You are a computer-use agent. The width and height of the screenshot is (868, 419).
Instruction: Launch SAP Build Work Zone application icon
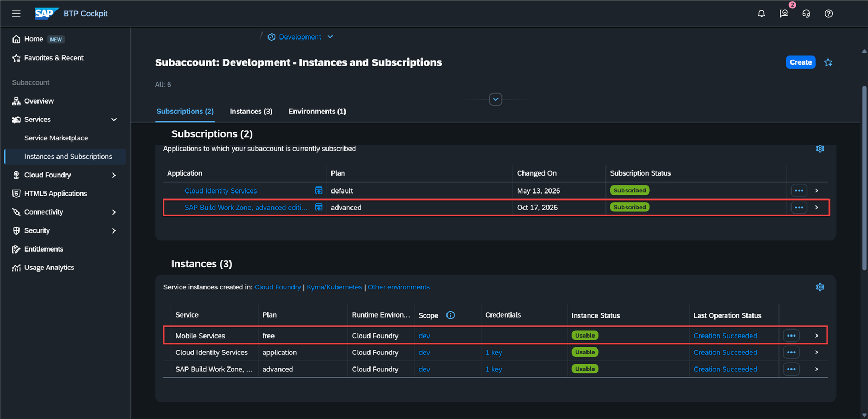[319, 207]
